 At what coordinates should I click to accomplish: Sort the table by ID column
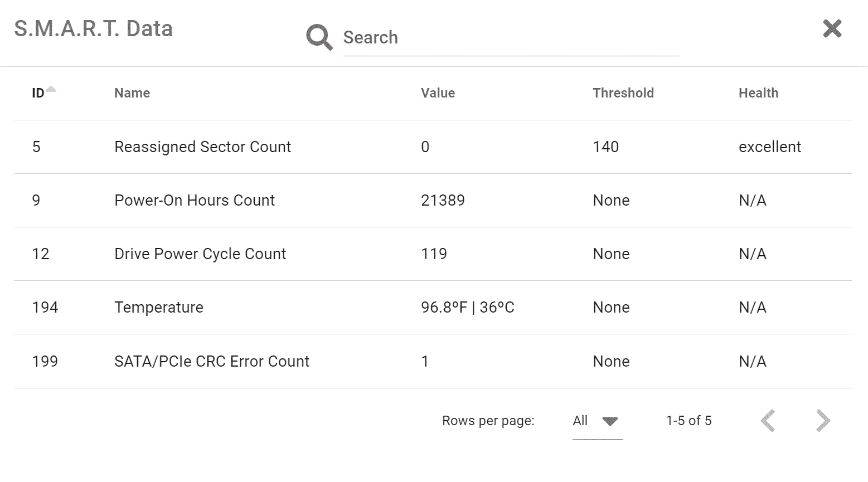point(38,93)
